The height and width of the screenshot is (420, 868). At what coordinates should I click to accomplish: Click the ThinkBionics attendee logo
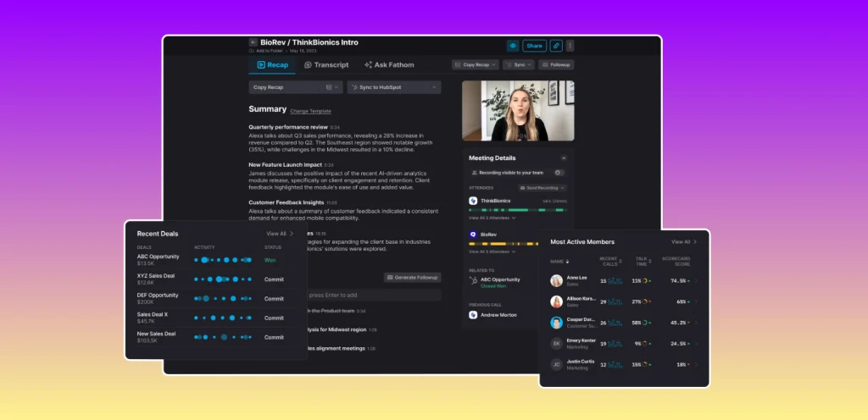coord(473,201)
